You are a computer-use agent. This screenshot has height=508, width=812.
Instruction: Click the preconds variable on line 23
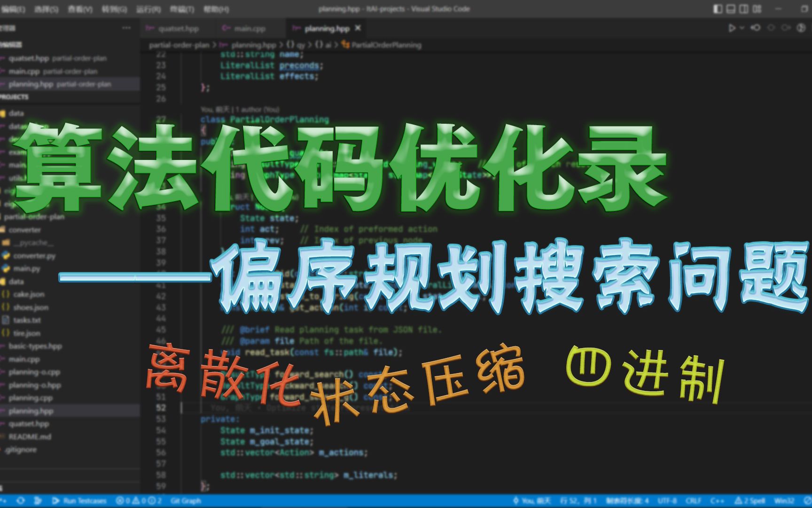[299, 65]
